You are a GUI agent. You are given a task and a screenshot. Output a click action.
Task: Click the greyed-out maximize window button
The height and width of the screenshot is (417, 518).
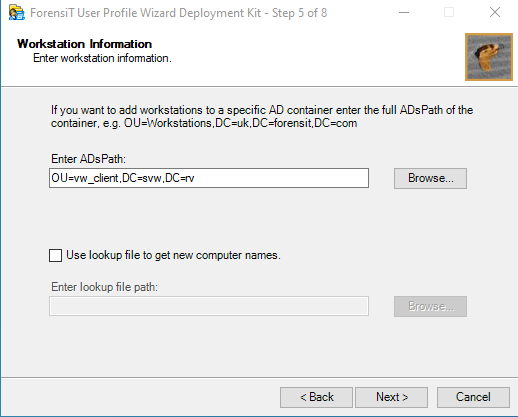449,13
